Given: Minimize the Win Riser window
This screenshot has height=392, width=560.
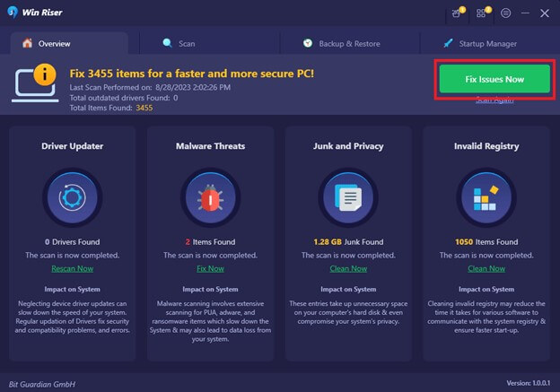Looking at the screenshot, I should pyautogui.click(x=525, y=13).
